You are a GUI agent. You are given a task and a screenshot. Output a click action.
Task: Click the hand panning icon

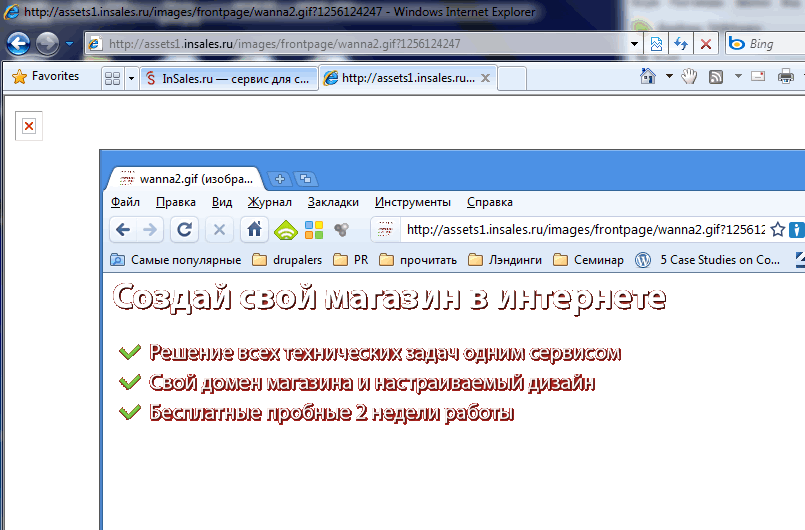coord(689,77)
